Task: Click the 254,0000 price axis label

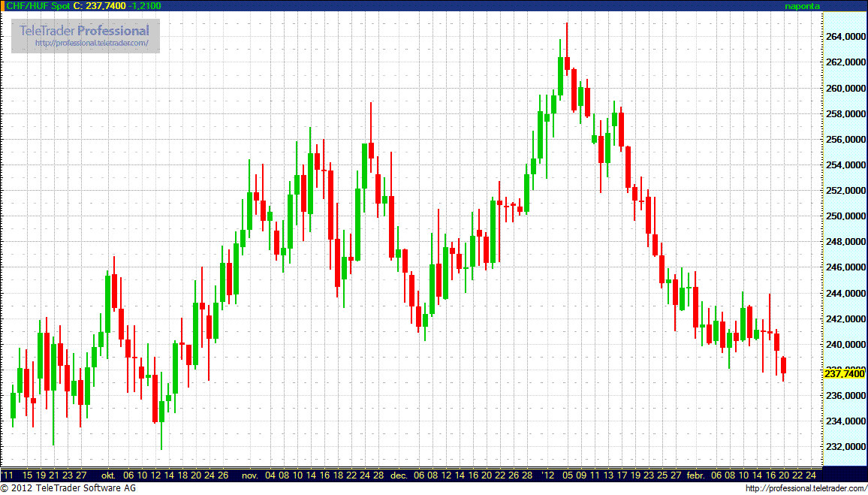Action: click(x=845, y=165)
